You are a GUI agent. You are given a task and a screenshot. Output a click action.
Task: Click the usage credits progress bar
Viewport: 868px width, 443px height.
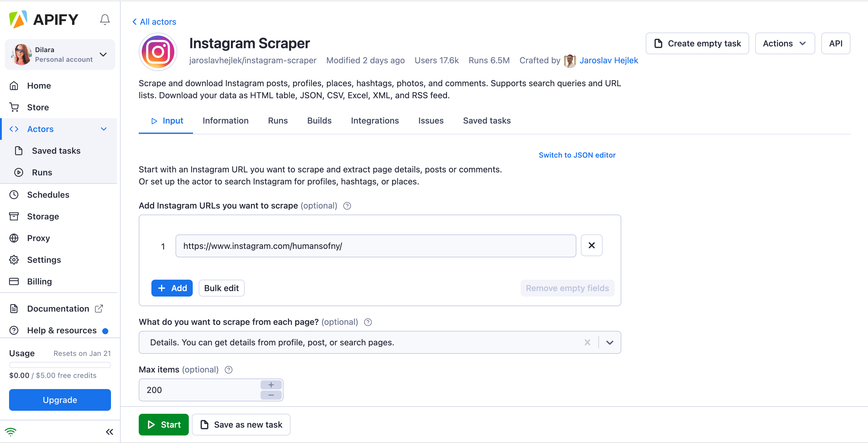[x=60, y=365]
